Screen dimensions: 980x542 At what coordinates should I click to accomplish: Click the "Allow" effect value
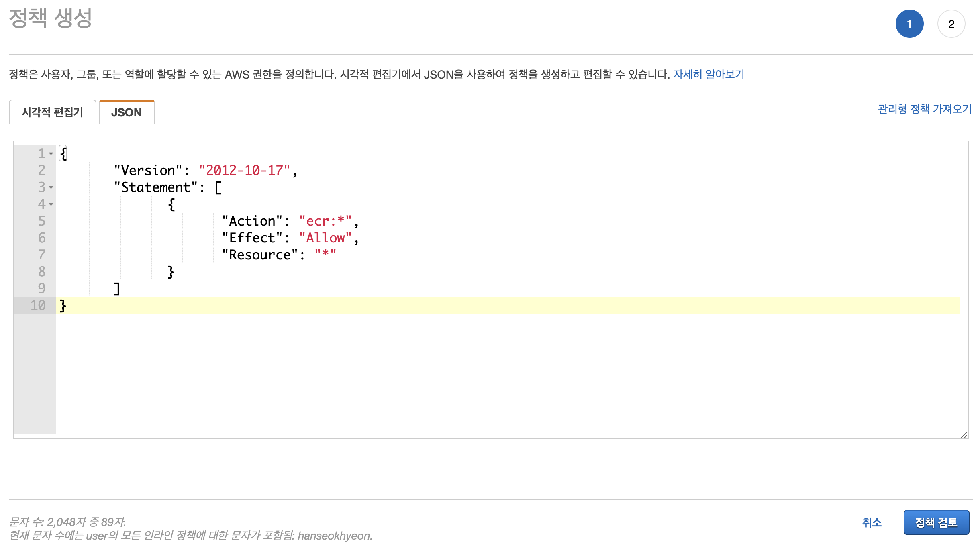point(325,238)
